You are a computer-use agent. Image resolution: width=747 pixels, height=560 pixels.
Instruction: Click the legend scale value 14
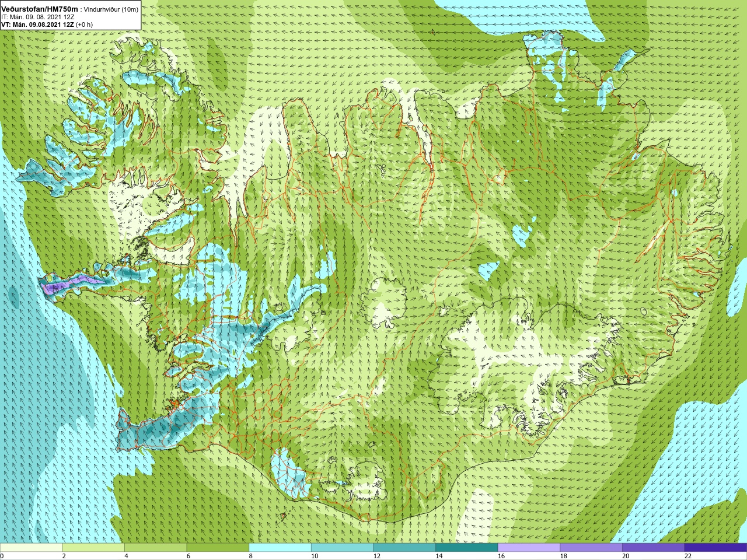click(439, 556)
